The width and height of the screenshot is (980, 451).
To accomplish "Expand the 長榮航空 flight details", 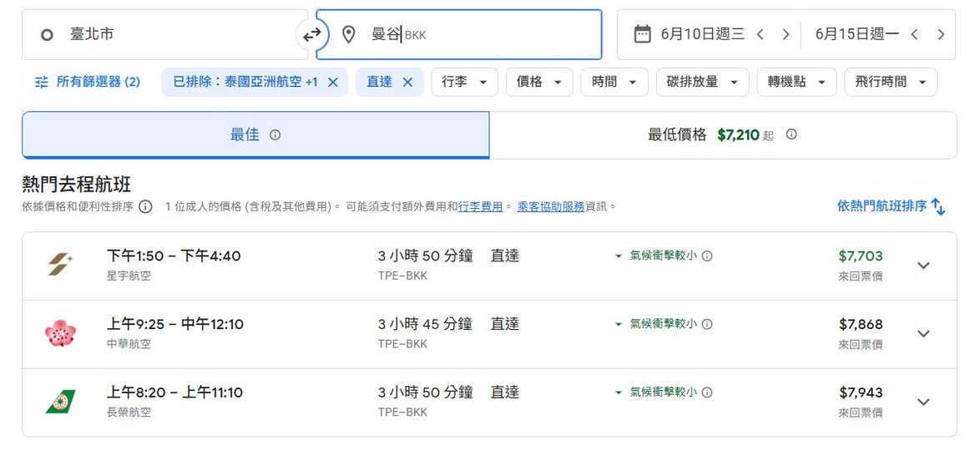I will click(x=923, y=403).
